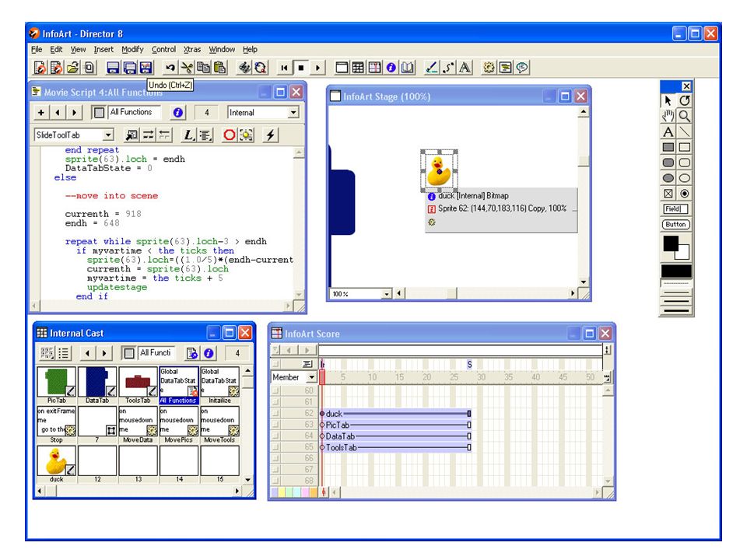Open the SlideToolTab handler dropdown
The image size is (747, 560).
[108, 135]
